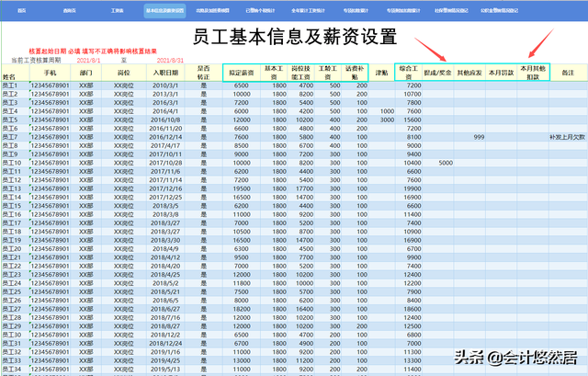Select the 话费补贴 column header
This screenshot has width=588, height=376.
tap(355, 73)
